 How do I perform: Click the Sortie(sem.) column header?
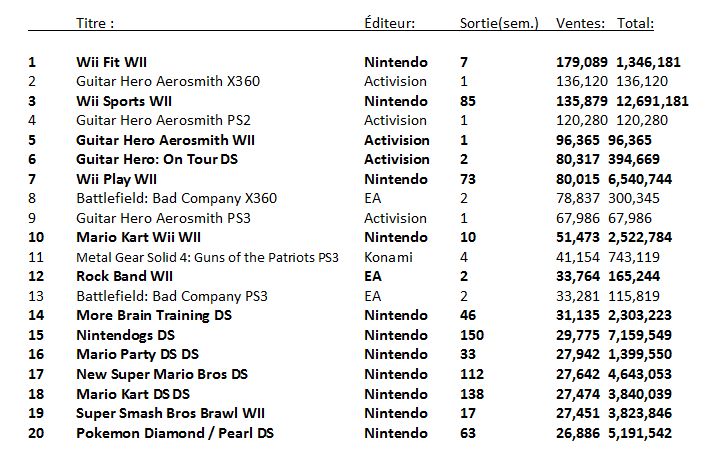(x=499, y=23)
